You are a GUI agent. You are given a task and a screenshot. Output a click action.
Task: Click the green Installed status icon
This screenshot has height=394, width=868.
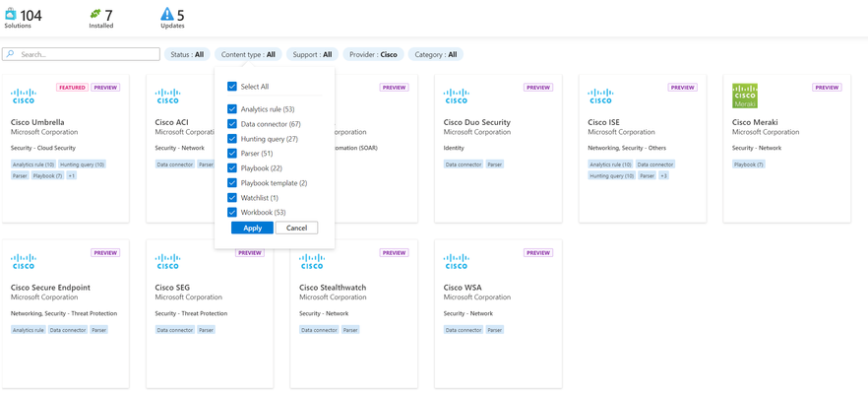point(95,15)
